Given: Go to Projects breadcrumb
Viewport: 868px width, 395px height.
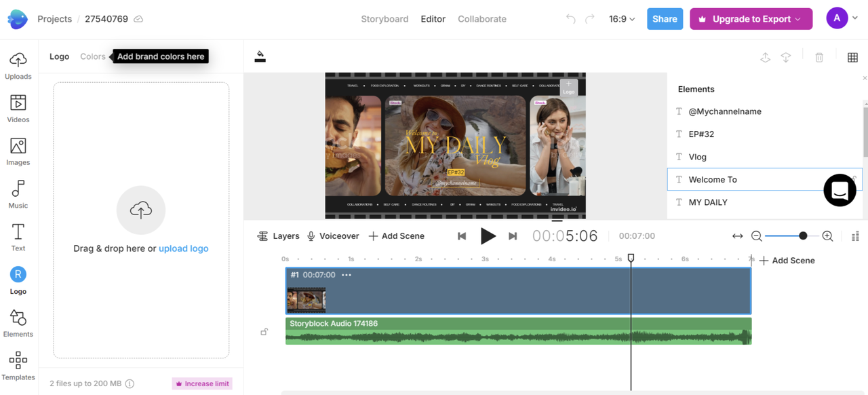Looking at the screenshot, I should click(x=54, y=19).
